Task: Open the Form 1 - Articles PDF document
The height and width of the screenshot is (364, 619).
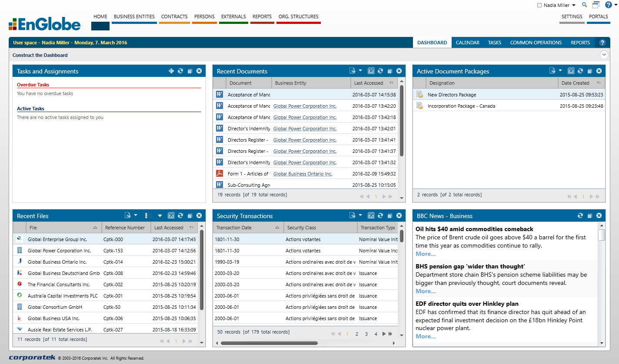Action: click(220, 174)
